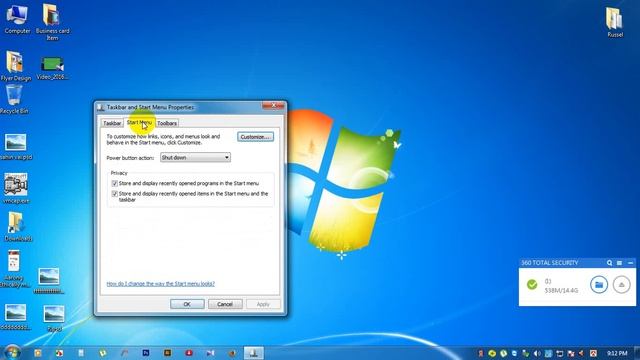This screenshot has height=360, width=640.
Task: Open the Russel folder on desktop
Action: [614, 22]
